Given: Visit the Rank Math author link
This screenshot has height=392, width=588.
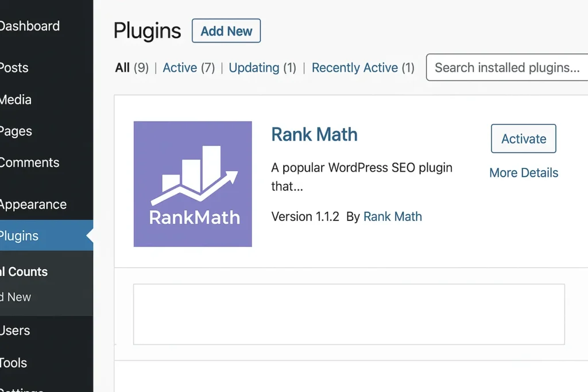Looking at the screenshot, I should pos(393,216).
